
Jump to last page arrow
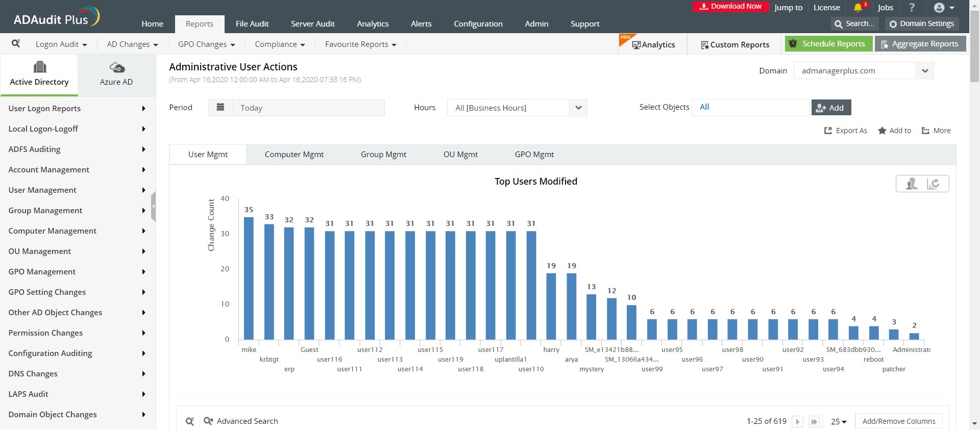click(x=814, y=422)
